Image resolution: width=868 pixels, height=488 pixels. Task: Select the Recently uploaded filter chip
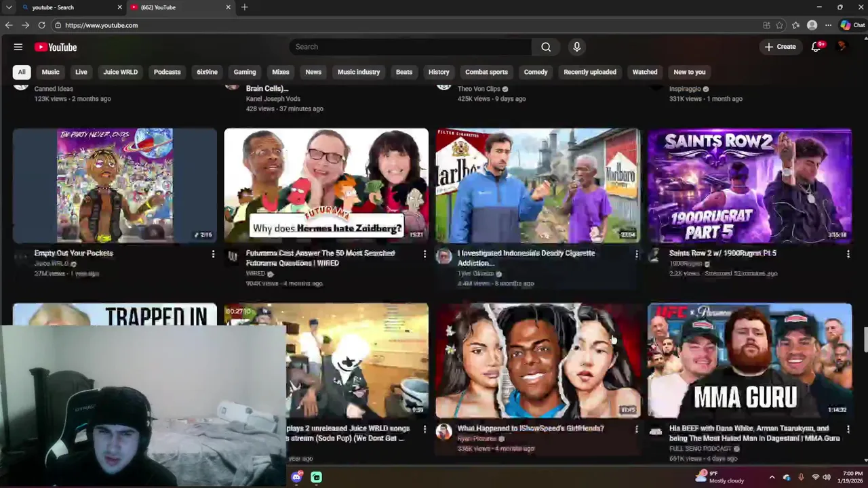coord(590,72)
